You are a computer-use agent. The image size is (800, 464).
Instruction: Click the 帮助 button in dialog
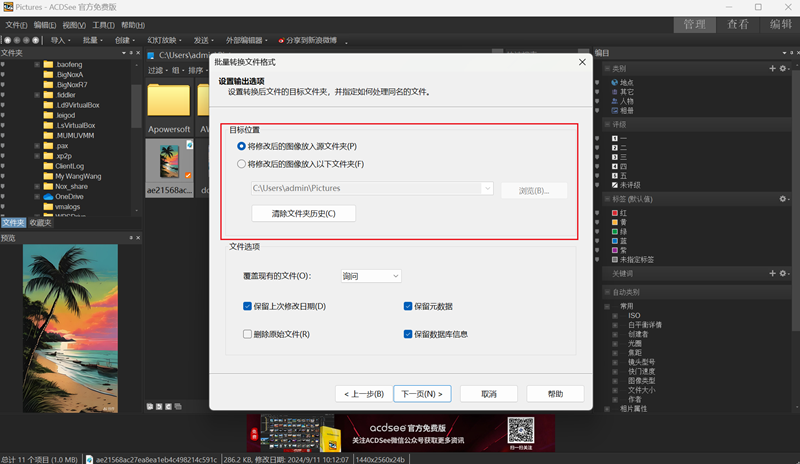555,394
